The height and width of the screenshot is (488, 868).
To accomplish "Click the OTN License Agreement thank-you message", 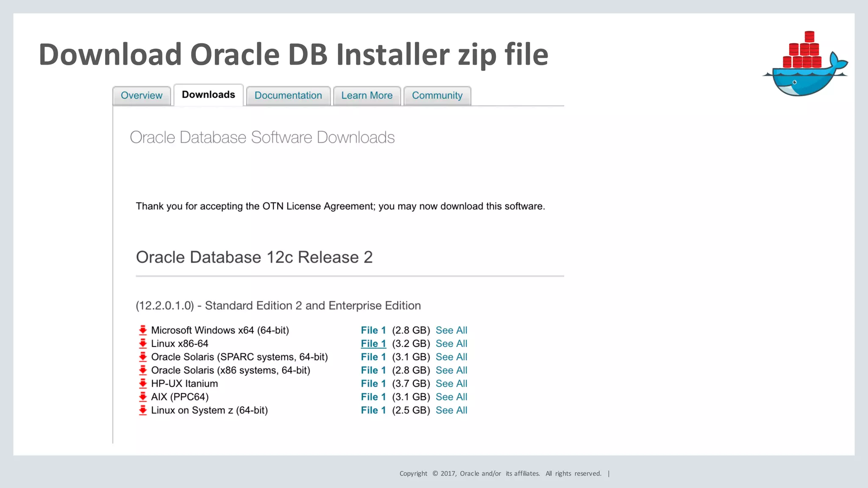I will tap(340, 206).
